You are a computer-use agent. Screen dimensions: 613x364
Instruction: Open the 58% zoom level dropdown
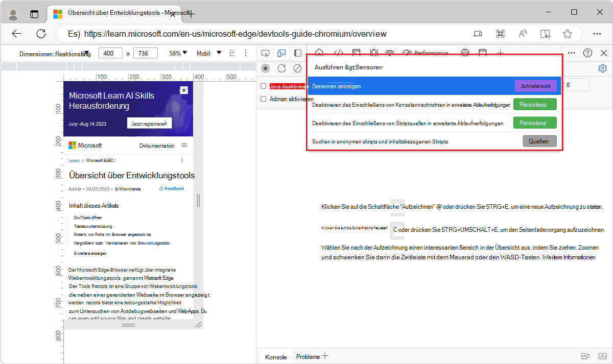click(176, 53)
